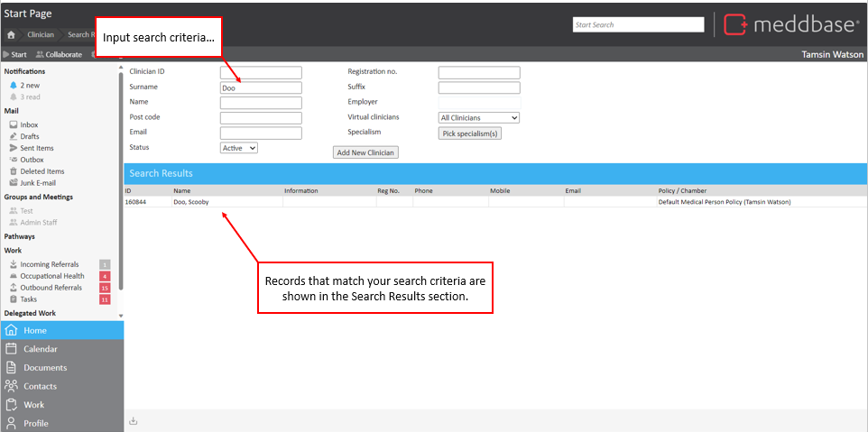Screen dimensions: 868x432
Task: Click the Pick specialism(s) button
Action: 469,133
